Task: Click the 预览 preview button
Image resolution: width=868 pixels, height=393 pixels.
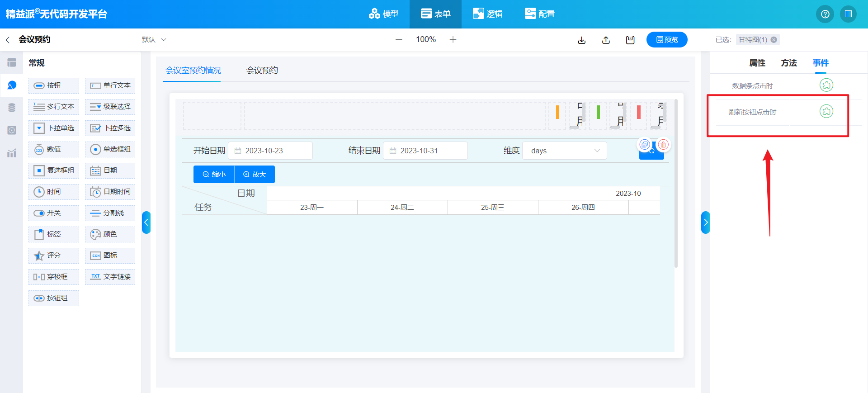Action: [x=667, y=40]
